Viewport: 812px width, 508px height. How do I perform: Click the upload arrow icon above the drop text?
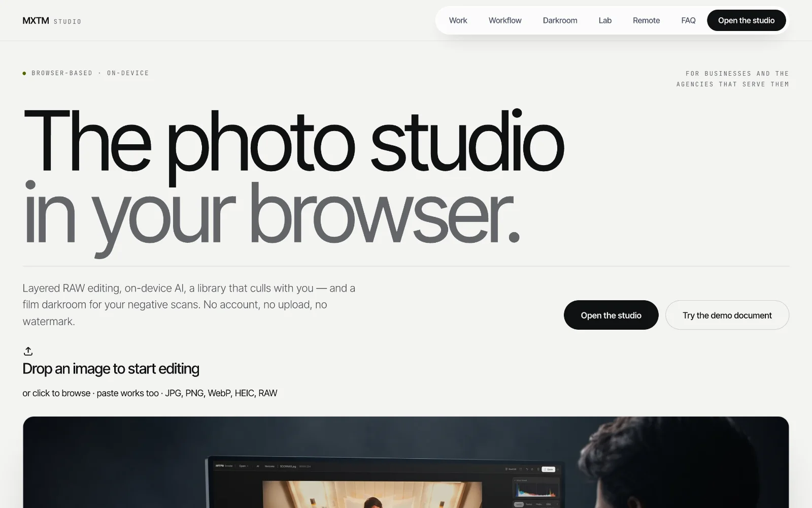(x=28, y=351)
